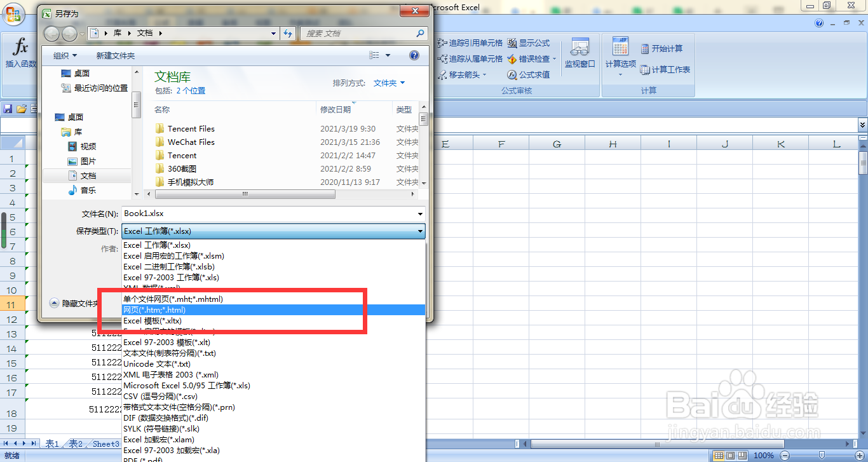This screenshot has height=462, width=868.
Task: Switch to Page Break Preview in status bar
Action: coord(742,456)
